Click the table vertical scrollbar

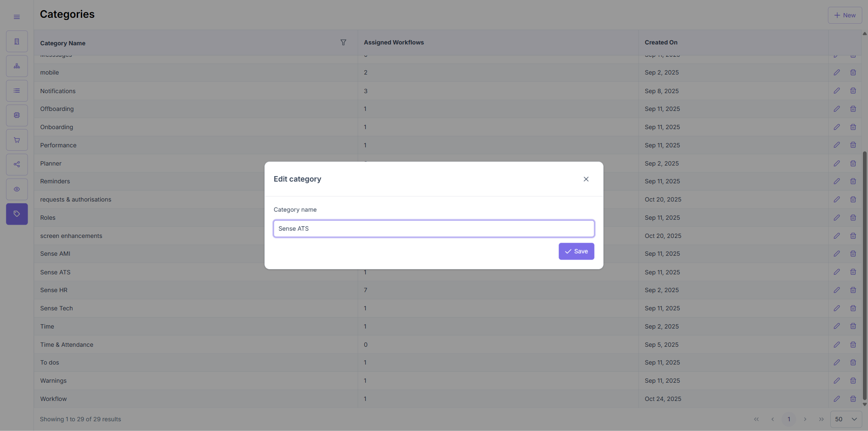(x=865, y=275)
